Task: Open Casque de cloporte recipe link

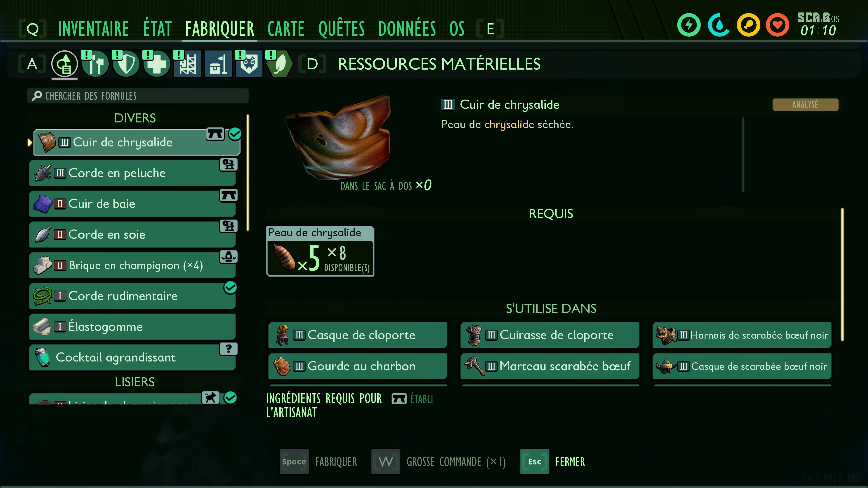Action: (x=358, y=335)
